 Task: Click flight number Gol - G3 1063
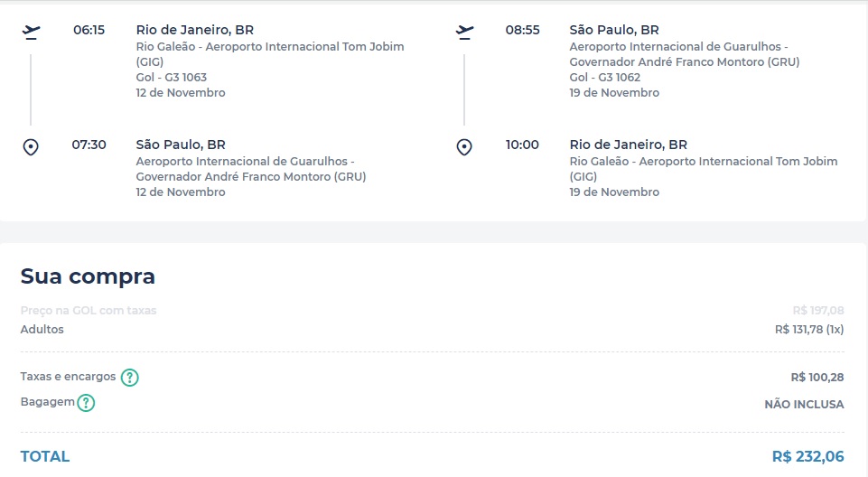(172, 78)
